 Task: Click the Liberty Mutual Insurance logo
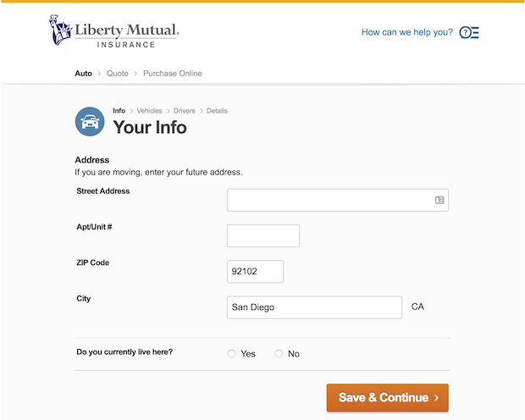click(113, 33)
